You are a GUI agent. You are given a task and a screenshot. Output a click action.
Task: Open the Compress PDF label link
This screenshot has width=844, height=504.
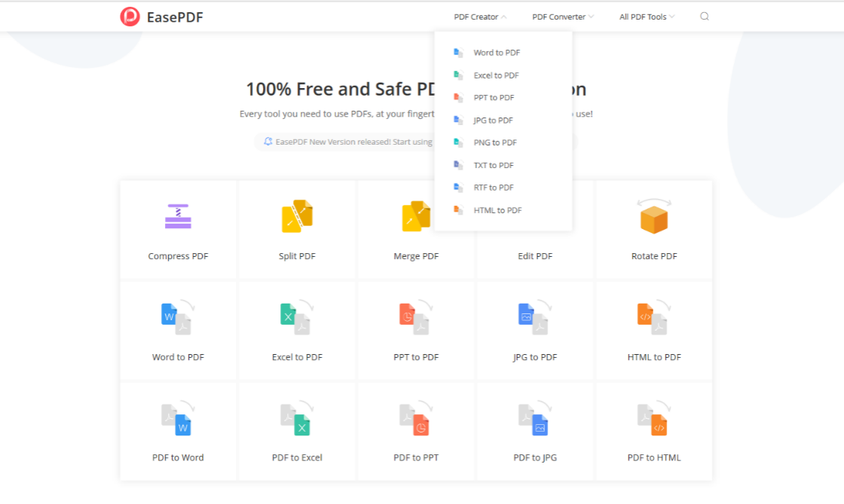[x=178, y=256]
